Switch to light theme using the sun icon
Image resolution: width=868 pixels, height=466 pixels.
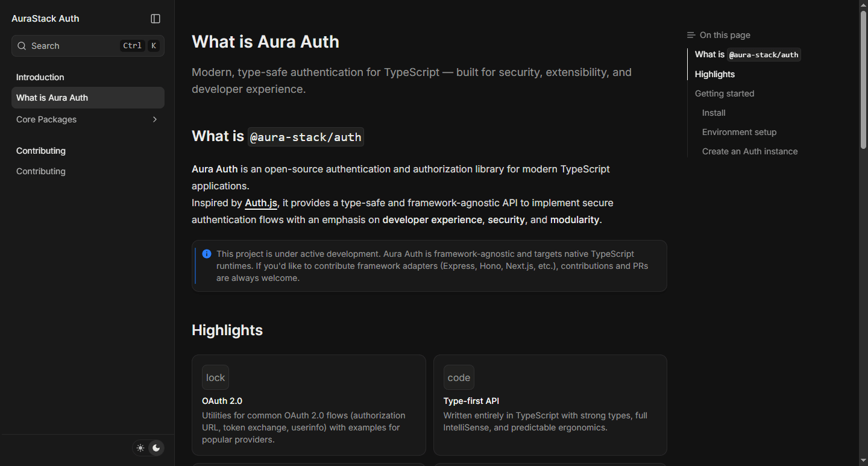coord(140,448)
